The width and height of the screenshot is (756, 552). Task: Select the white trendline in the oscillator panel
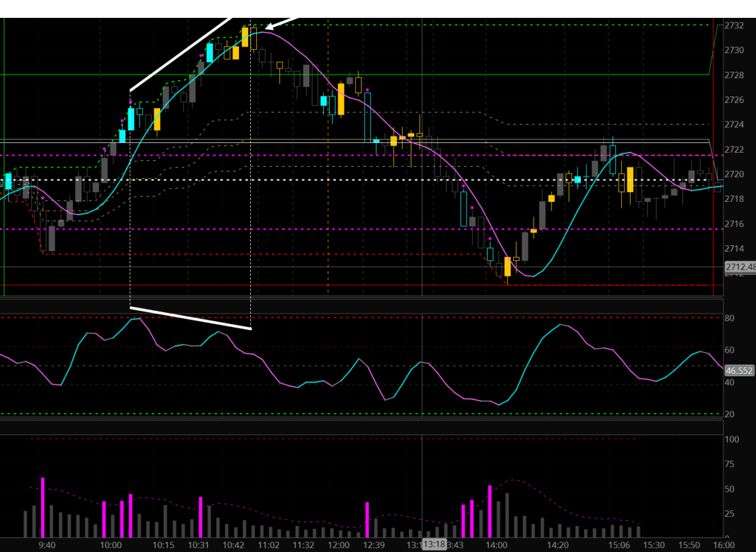(190, 318)
